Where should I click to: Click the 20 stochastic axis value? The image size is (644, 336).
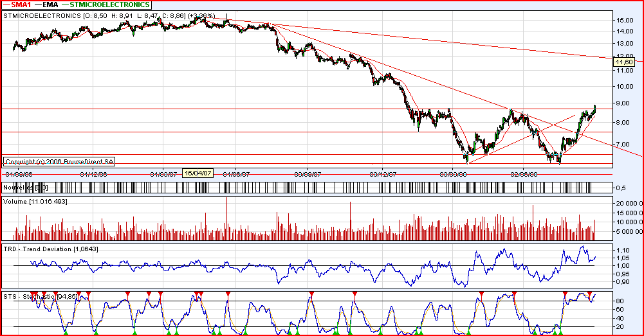click(620, 327)
